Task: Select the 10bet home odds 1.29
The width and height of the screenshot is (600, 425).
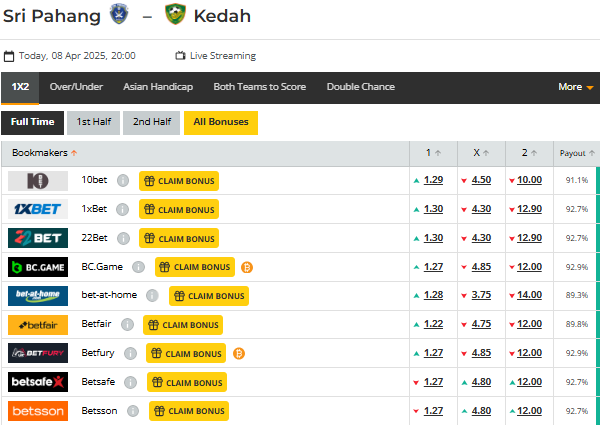Action: 433,181
